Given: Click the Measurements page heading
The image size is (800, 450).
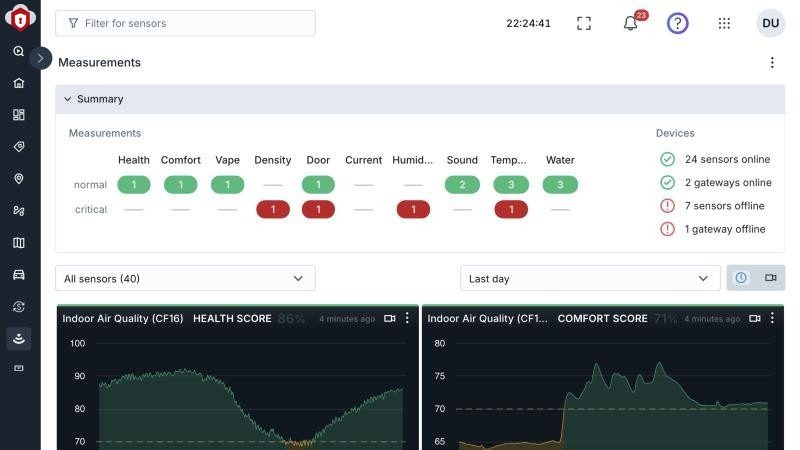Looking at the screenshot, I should [x=99, y=63].
